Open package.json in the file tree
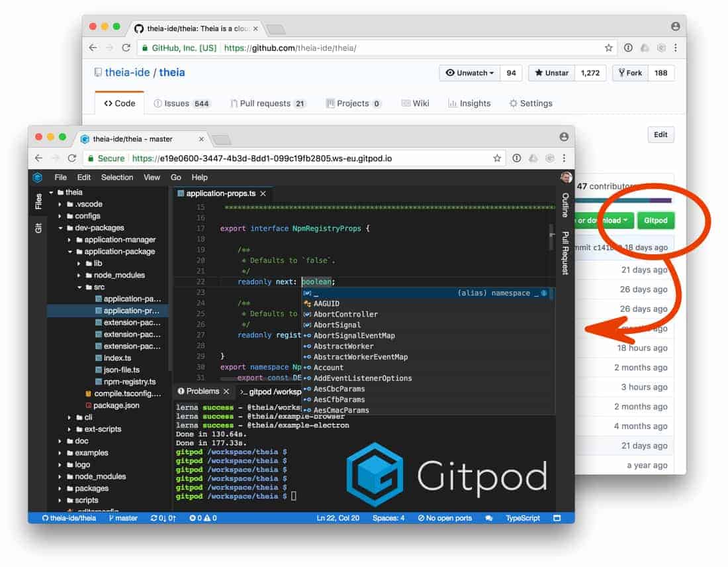The width and height of the screenshot is (728, 567). 112,405
